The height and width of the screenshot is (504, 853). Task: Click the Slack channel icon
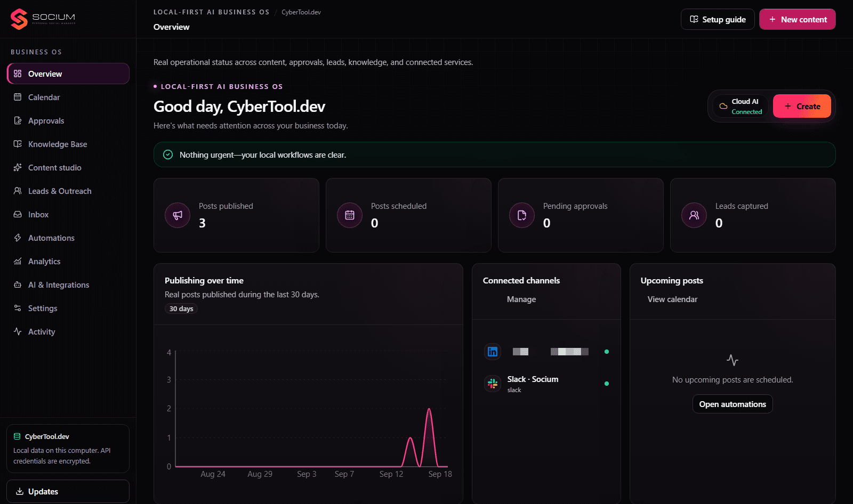pos(493,384)
